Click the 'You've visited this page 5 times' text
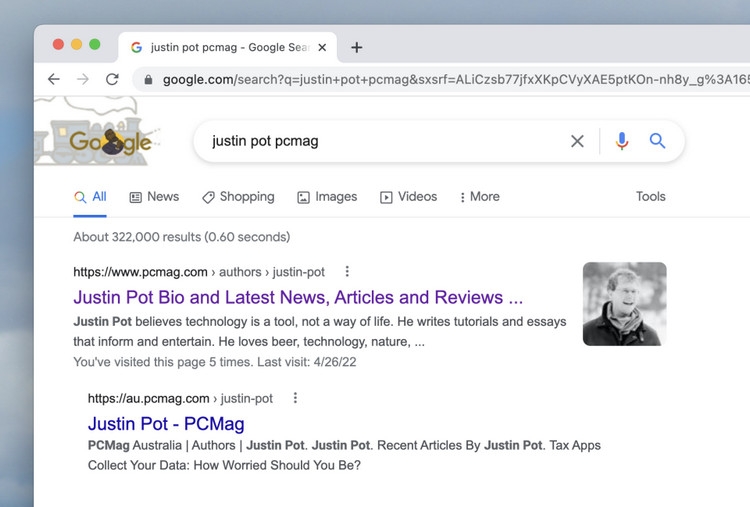 [x=215, y=362]
